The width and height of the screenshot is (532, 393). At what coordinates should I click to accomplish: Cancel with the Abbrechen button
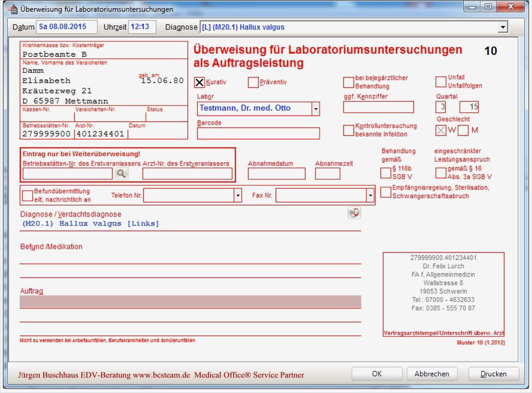[x=432, y=374]
